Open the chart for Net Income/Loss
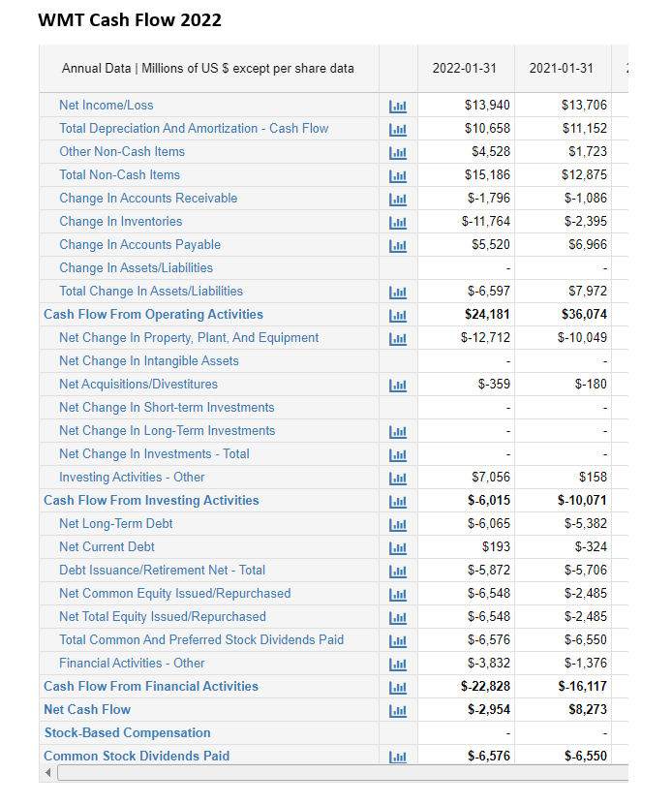Image resolution: width=672 pixels, height=805 pixels. click(x=398, y=106)
